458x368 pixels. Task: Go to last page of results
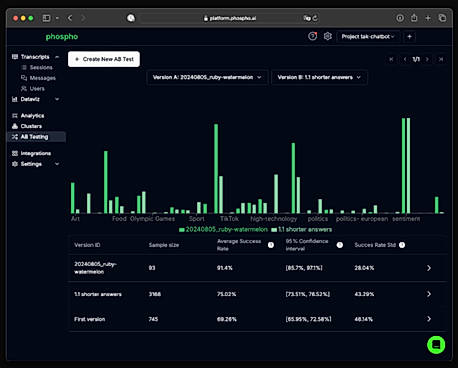[441, 59]
